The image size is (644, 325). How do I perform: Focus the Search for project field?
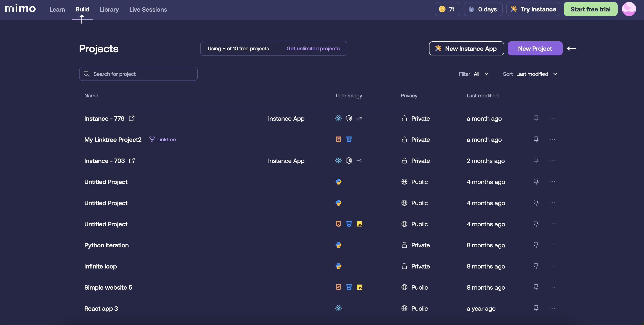coord(138,74)
